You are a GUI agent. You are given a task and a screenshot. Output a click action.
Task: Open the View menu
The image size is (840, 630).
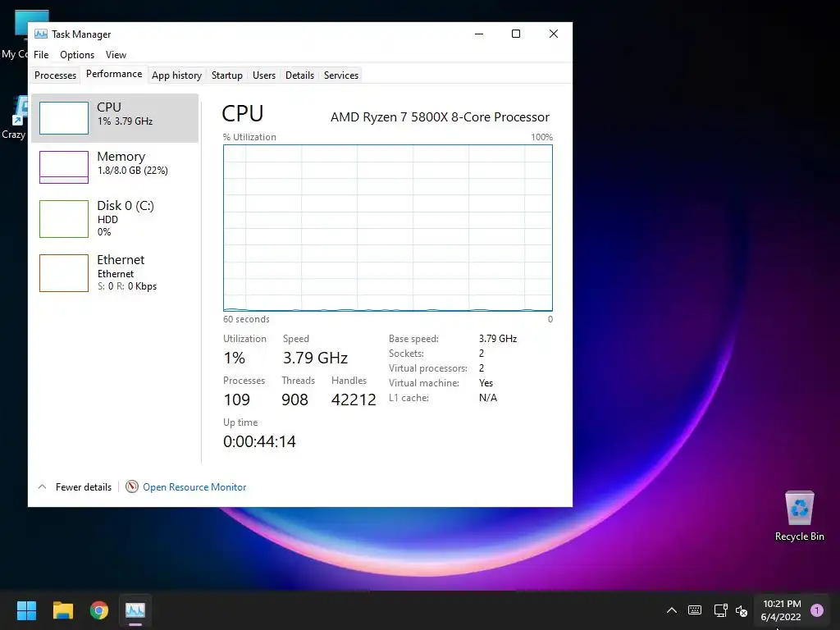pos(116,55)
